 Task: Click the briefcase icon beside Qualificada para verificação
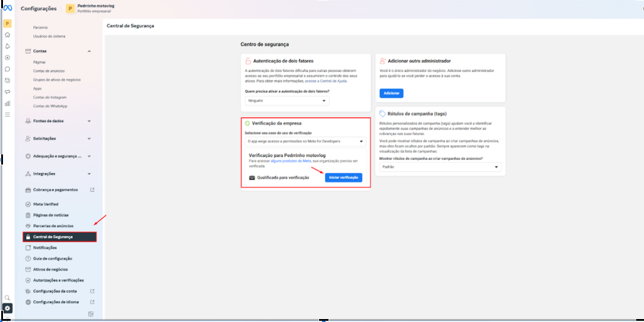252,178
